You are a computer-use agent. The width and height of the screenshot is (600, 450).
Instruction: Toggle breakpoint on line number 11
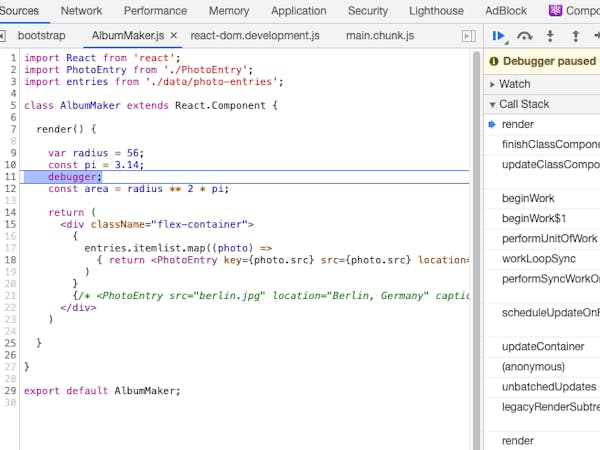click(10, 177)
